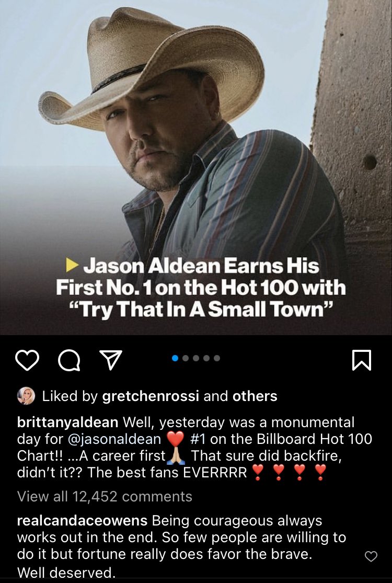
Task: Tap the Jason Aldean headline text
Action: coord(201,288)
